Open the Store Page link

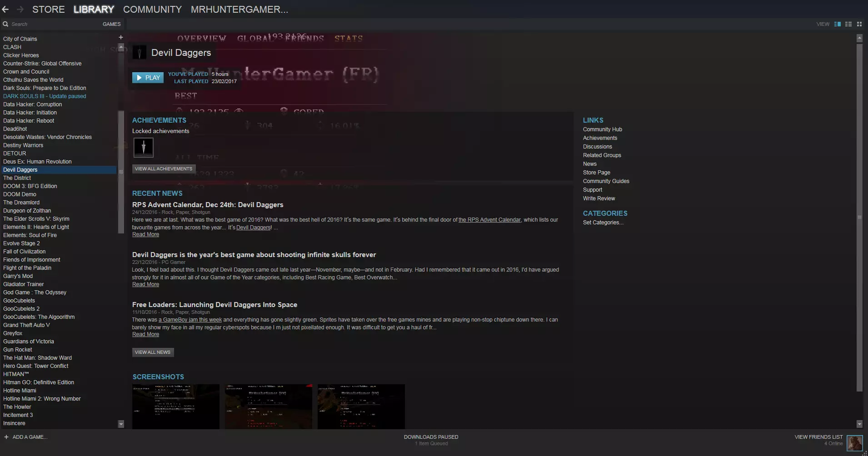(x=597, y=173)
